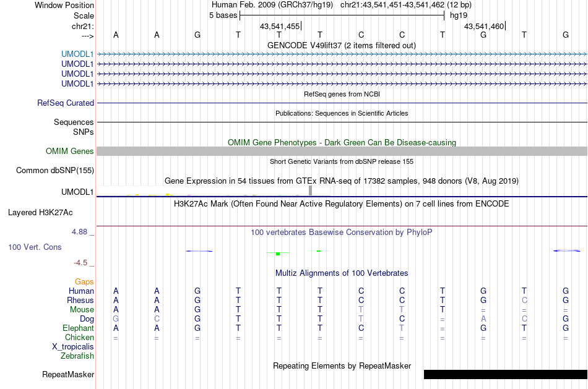Open the light blue UMODL1 GENCODE transcript label
The image size is (588, 389).
pyautogui.click(x=77, y=54)
